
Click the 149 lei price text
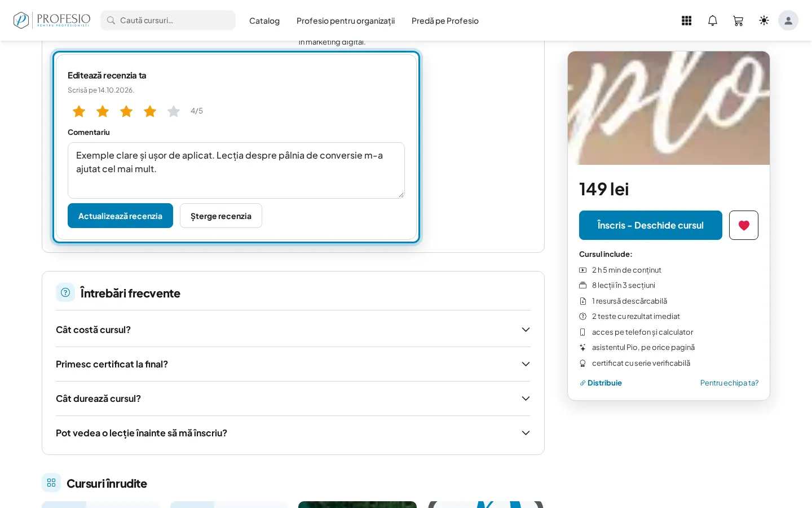604,189
